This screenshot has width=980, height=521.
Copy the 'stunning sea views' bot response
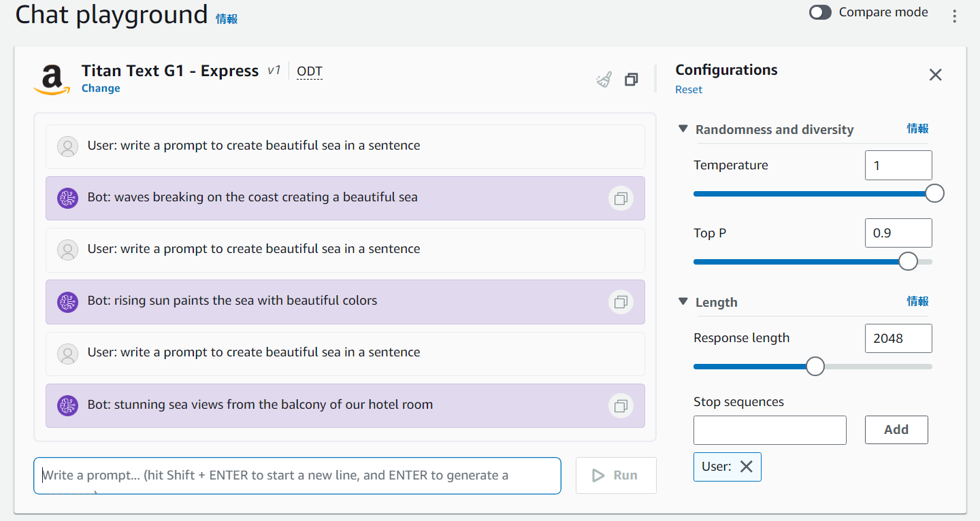click(621, 406)
